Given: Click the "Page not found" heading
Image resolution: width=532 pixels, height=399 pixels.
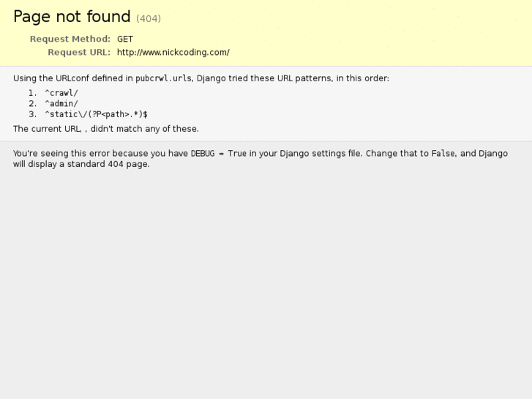Looking at the screenshot, I should (72, 17).
